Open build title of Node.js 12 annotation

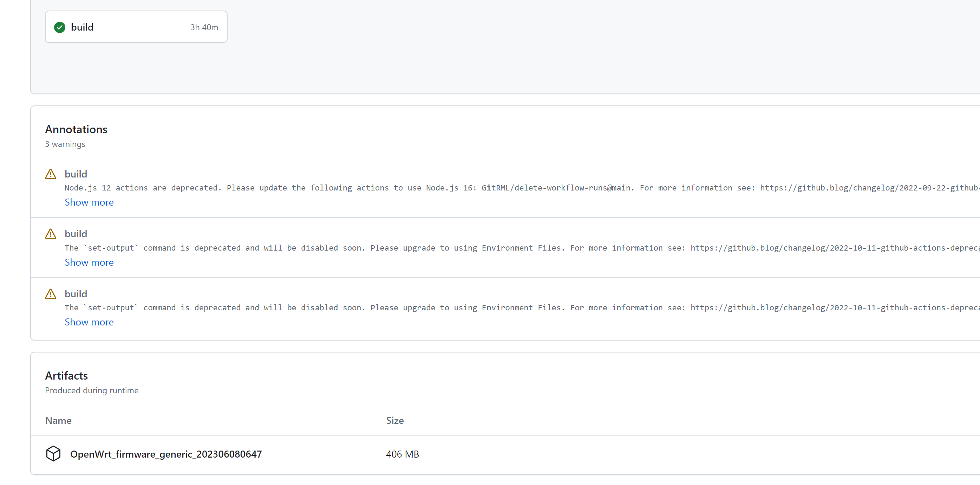[76, 174]
